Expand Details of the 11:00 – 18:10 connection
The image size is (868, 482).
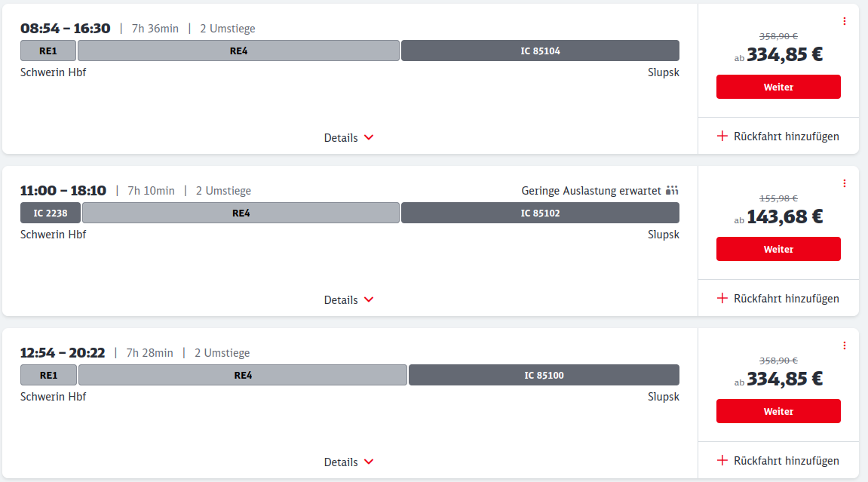point(348,300)
